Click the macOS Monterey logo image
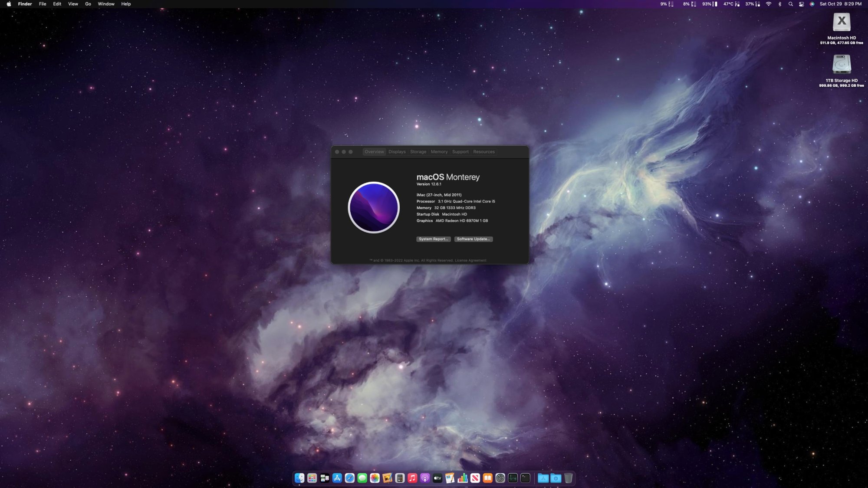 tap(374, 207)
